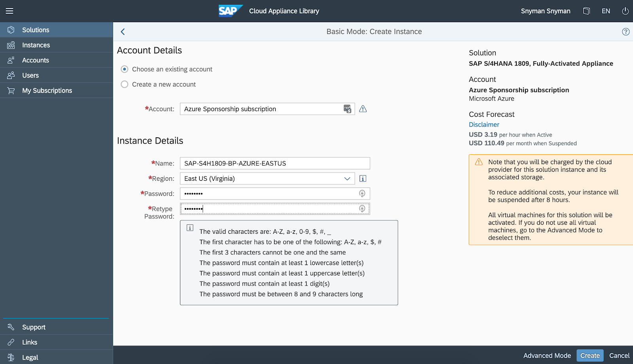Screen dimensions: 633x364
Task: Expand the Region dropdown
Action: (347, 178)
